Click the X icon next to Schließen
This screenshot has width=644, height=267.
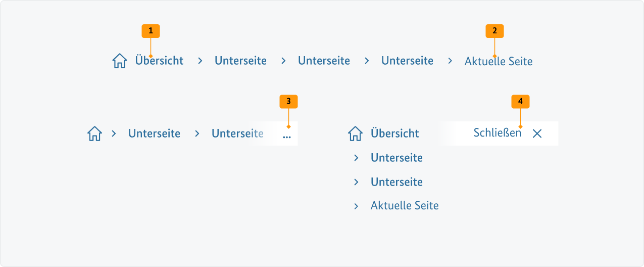[537, 133]
